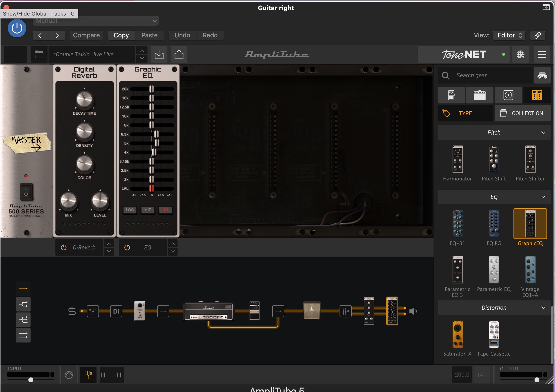
Task: Open the preset browser folder icon
Action: click(x=39, y=54)
